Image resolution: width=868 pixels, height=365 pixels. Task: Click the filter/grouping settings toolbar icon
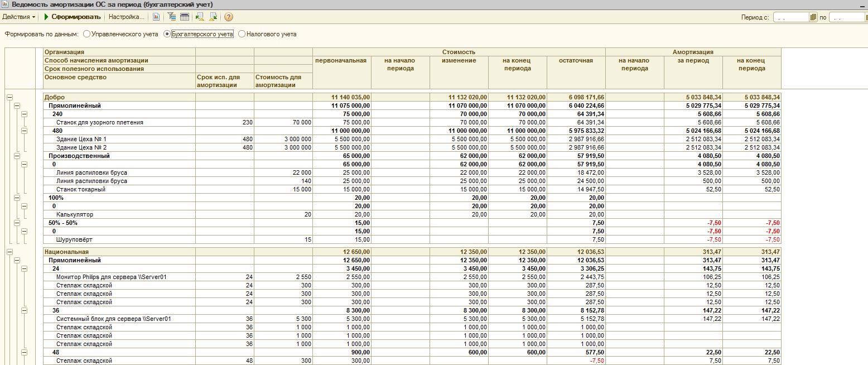pos(172,17)
